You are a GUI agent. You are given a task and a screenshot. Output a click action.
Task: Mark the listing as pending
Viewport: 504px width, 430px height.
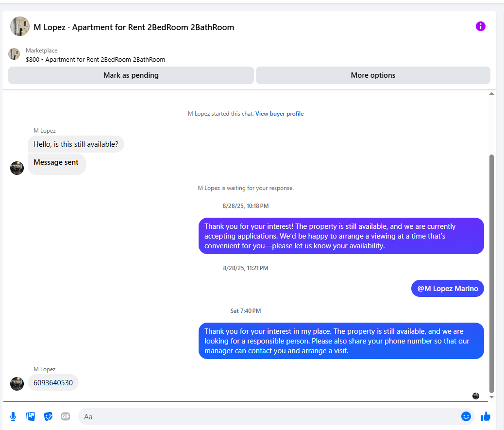(x=131, y=75)
